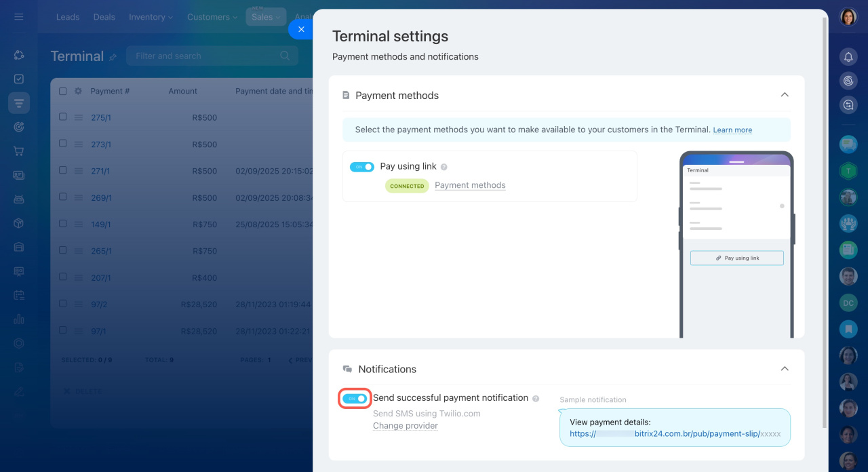This screenshot has width=868, height=472.
Task: Open the hamburger menu icon
Action: [19, 17]
